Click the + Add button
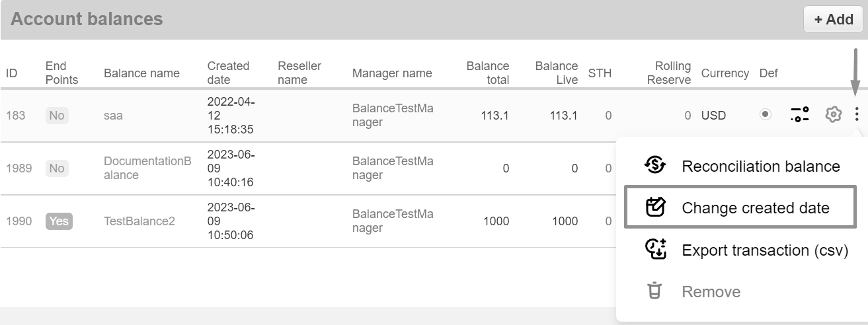This screenshot has height=325, width=868. tap(833, 19)
